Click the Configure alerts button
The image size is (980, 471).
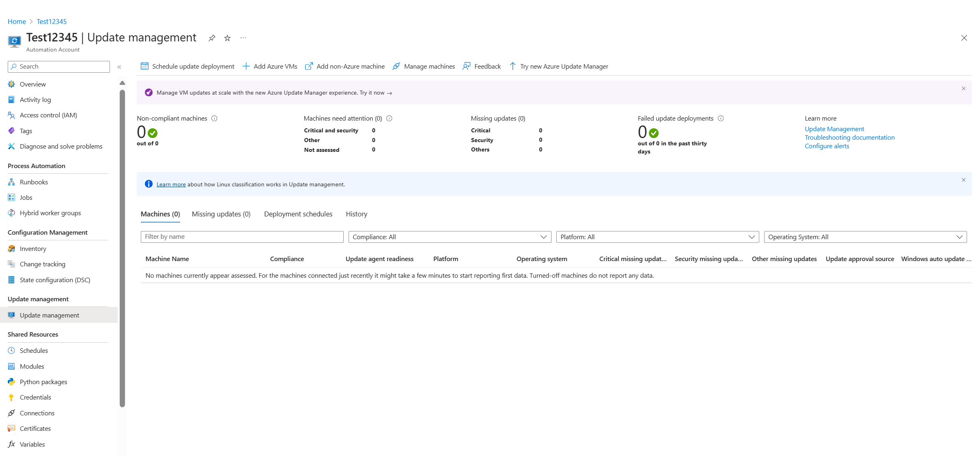pyautogui.click(x=826, y=146)
